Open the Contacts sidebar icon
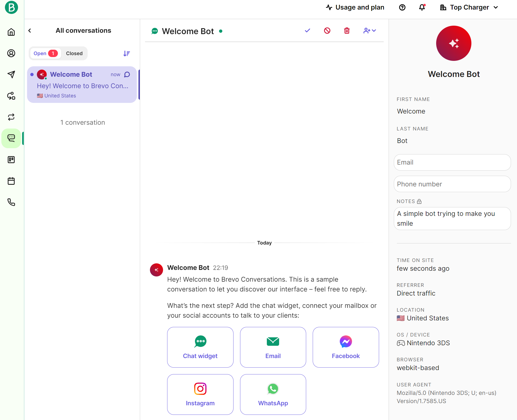 point(11,53)
